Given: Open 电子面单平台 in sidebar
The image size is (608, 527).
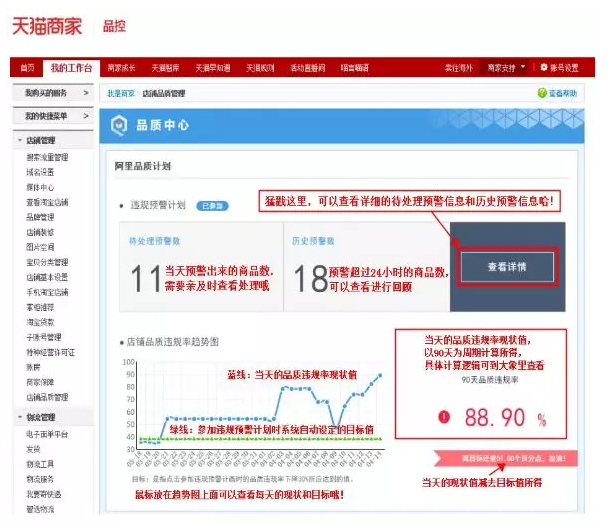Looking at the screenshot, I should coord(47,434).
